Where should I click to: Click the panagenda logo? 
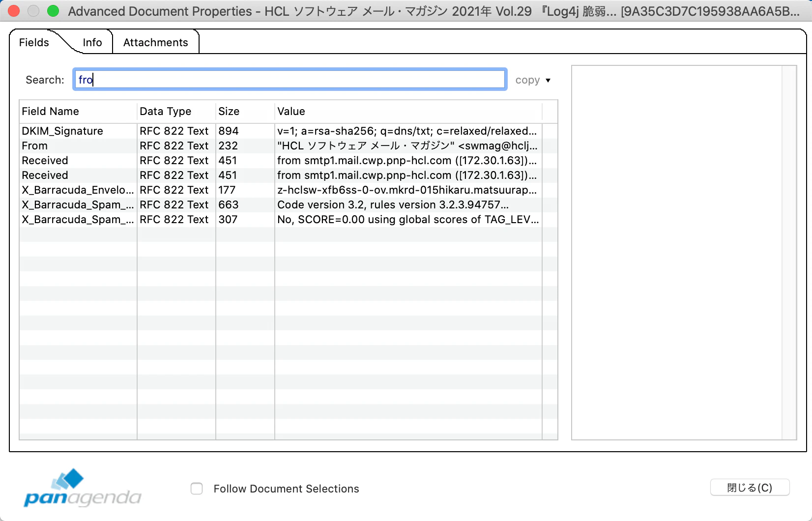coord(83,488)
